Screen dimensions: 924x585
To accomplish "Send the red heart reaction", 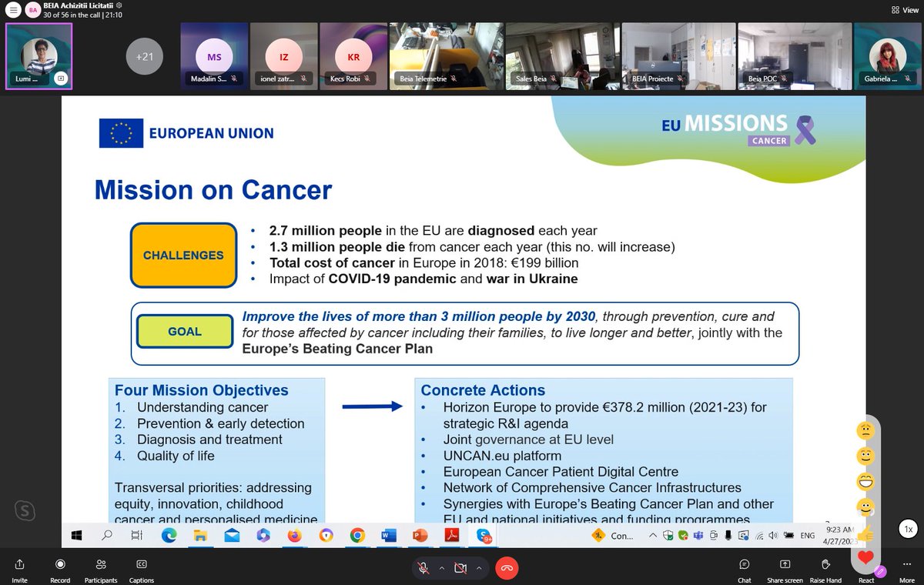I will pyautogui.click(x=865, y=557).
